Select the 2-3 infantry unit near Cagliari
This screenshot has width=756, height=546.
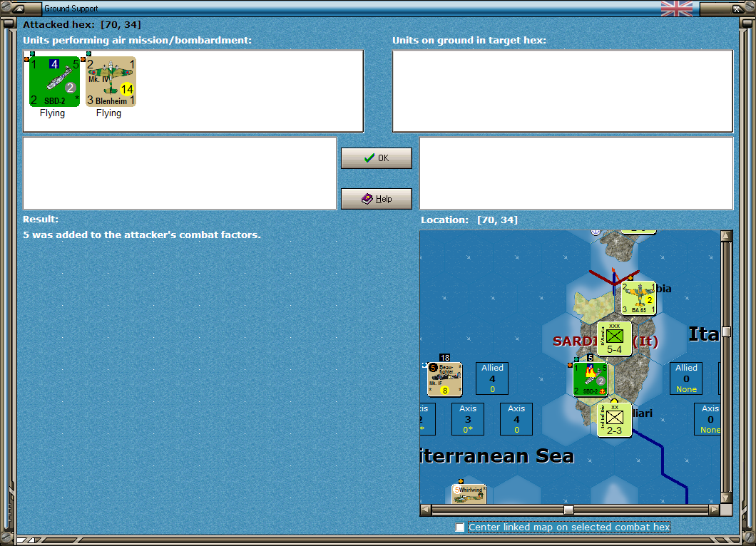click(613, 419)
